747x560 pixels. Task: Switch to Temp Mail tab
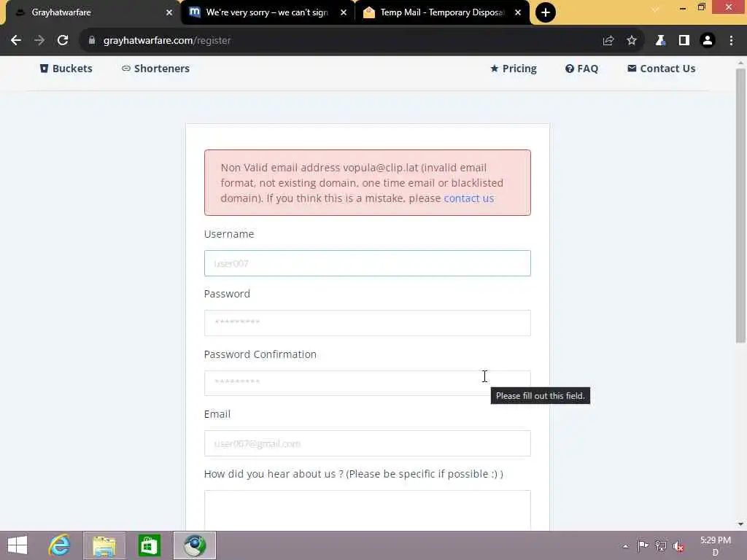click(x=441, y=12)
